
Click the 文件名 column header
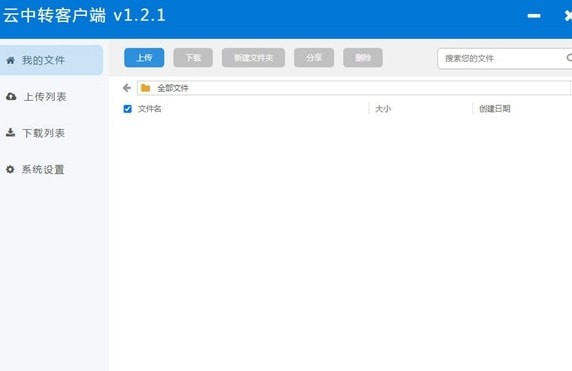click(x=150, y=109)
